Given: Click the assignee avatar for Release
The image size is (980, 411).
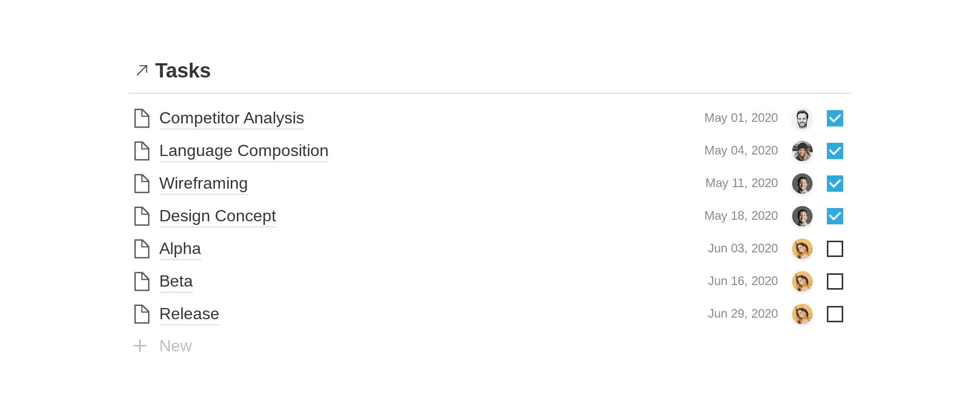Looking at the screenshot, I should tap(802, 314).
